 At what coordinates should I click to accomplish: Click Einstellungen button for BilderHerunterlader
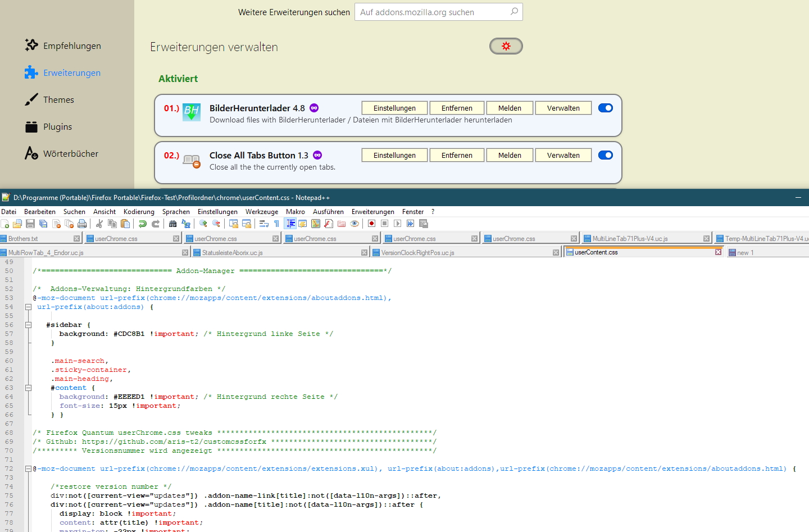click(x=394, y=108)
